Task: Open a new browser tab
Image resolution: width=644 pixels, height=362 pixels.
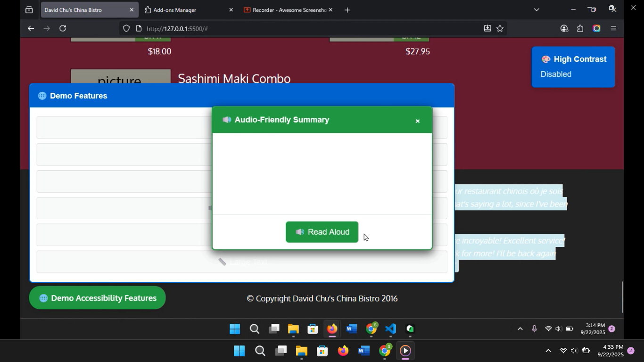Action: pos(347,10)
